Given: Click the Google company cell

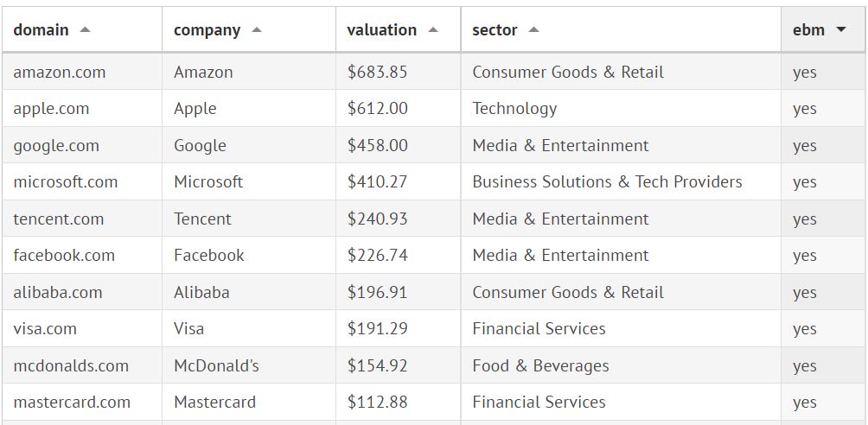Looking at the screenshot, I should [x=200, y=146].
